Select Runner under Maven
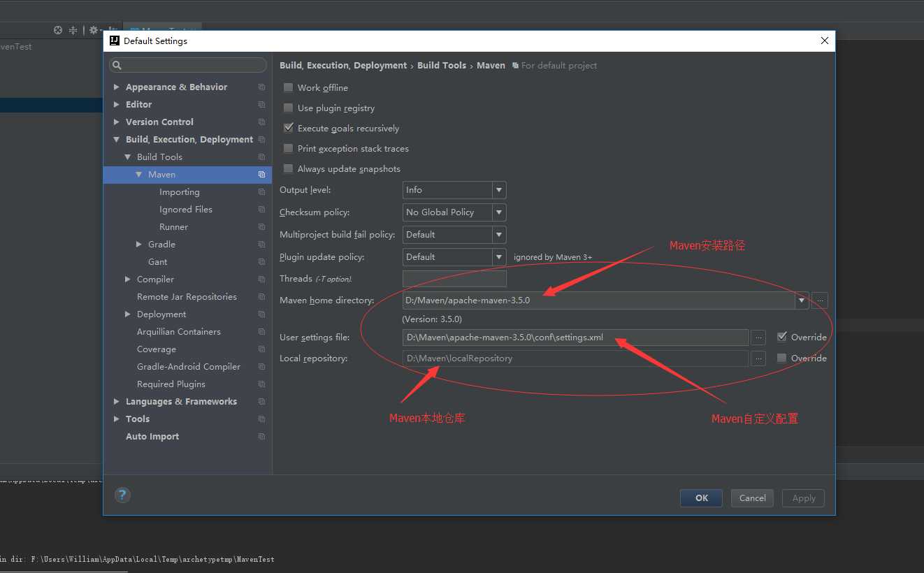The image size is (924, 573). (x=173, y=227)
